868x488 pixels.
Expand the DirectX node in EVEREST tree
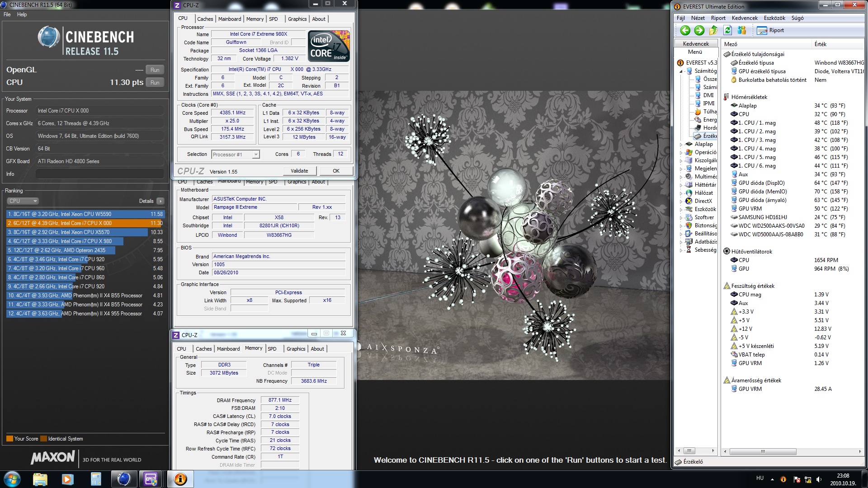[x=681, y=202]
